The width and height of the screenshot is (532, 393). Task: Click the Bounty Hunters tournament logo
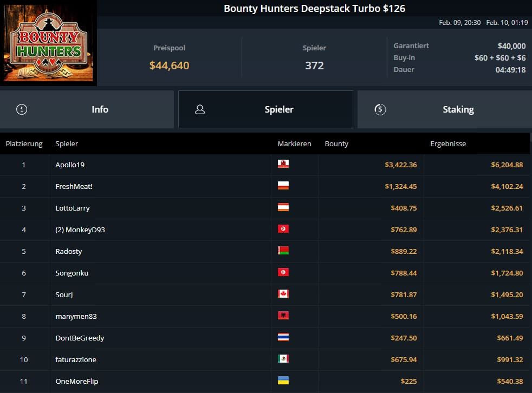pos(48,43)
